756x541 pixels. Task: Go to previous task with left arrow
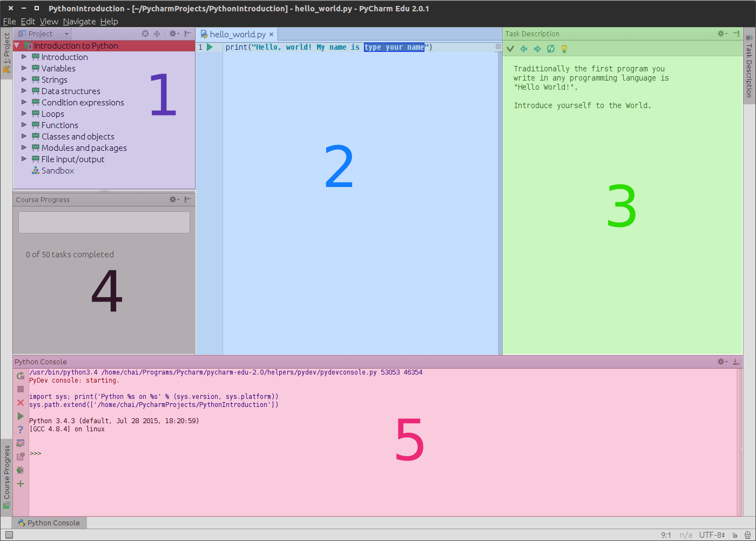tap(524, 49)
